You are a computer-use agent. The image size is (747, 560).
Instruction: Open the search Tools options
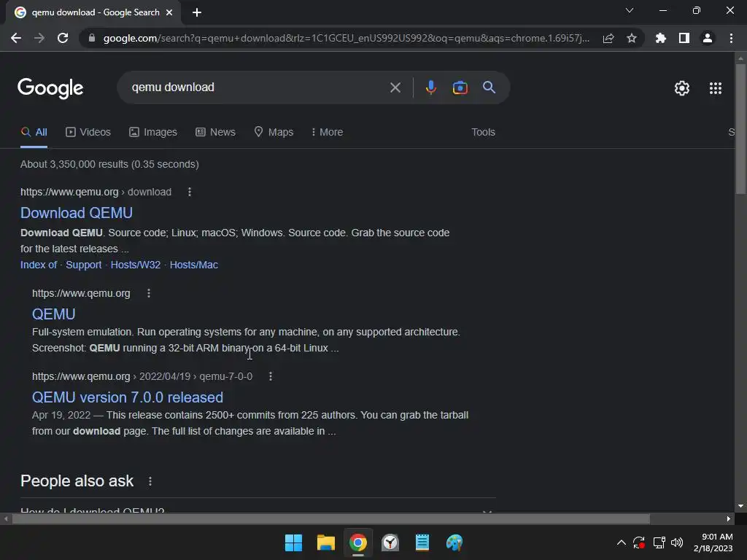tap(483, 132)
